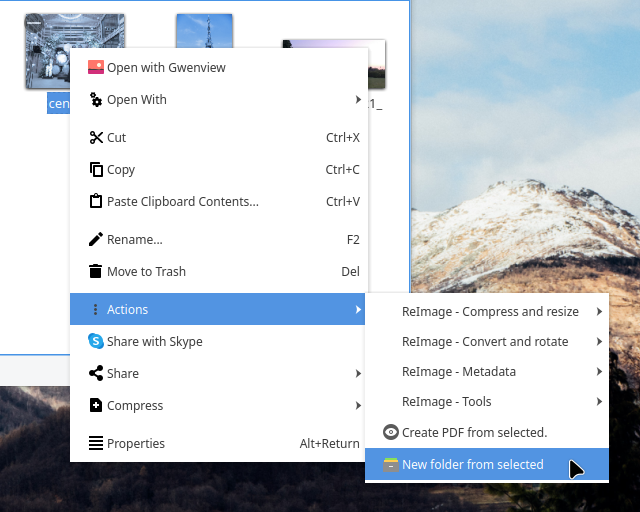This screenshot has width=640, height=512.
Task: Expand ReImage Metadata submenu arrow
Action: 599,372
